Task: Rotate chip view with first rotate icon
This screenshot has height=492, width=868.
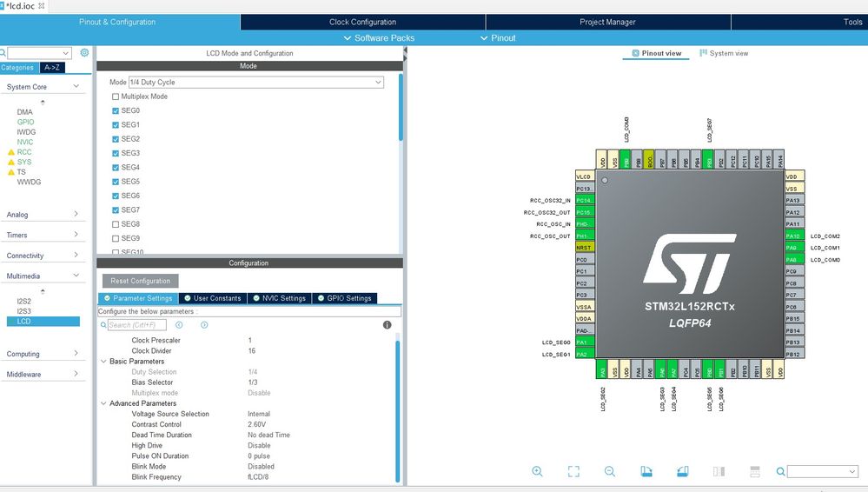Action: [x=646, y=471]
